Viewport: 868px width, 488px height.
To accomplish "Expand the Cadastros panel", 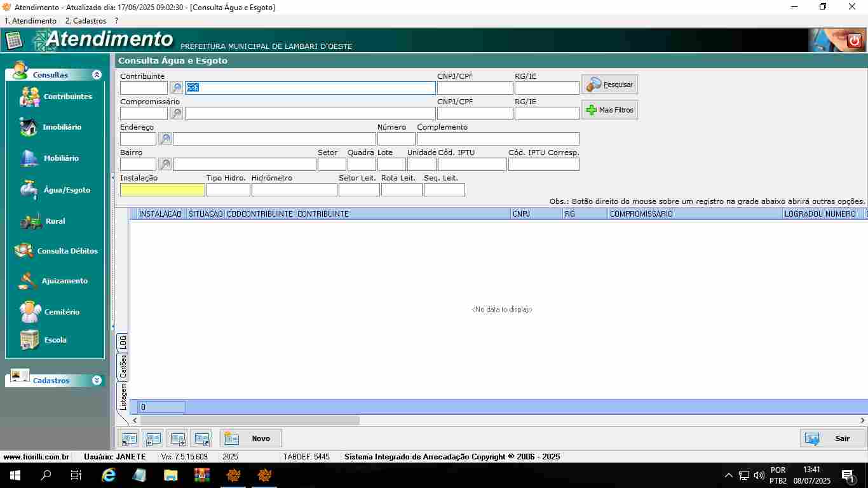I will (x=97, y=381).
